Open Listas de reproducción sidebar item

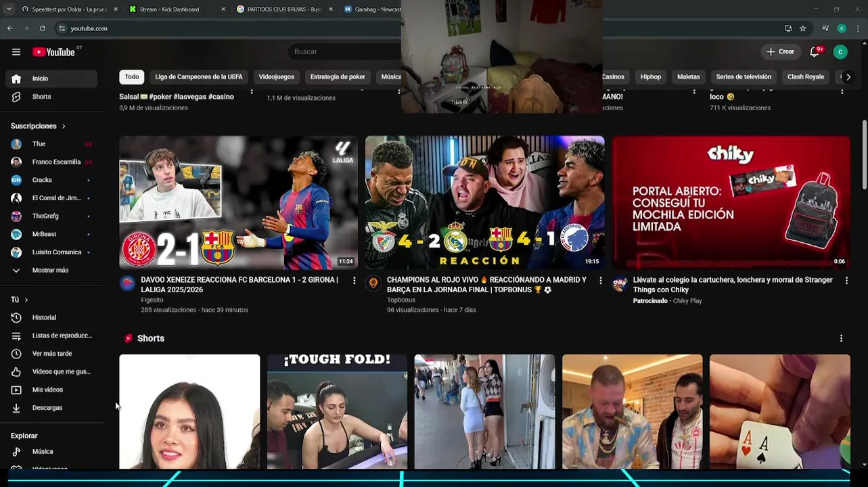tap(51, 335)
